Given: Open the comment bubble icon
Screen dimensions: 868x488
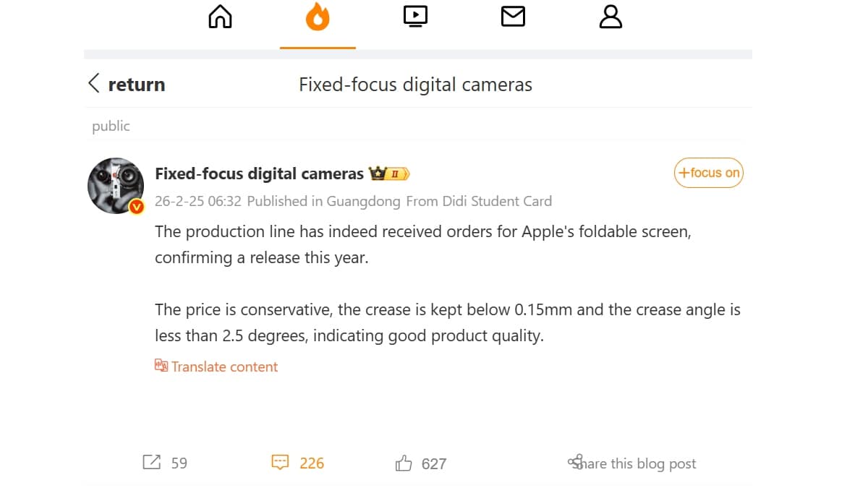Looking at the screenshot, I should 281,462.
